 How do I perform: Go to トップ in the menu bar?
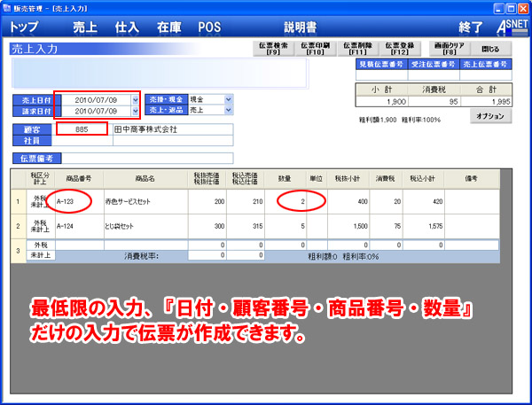coord(31,27)
